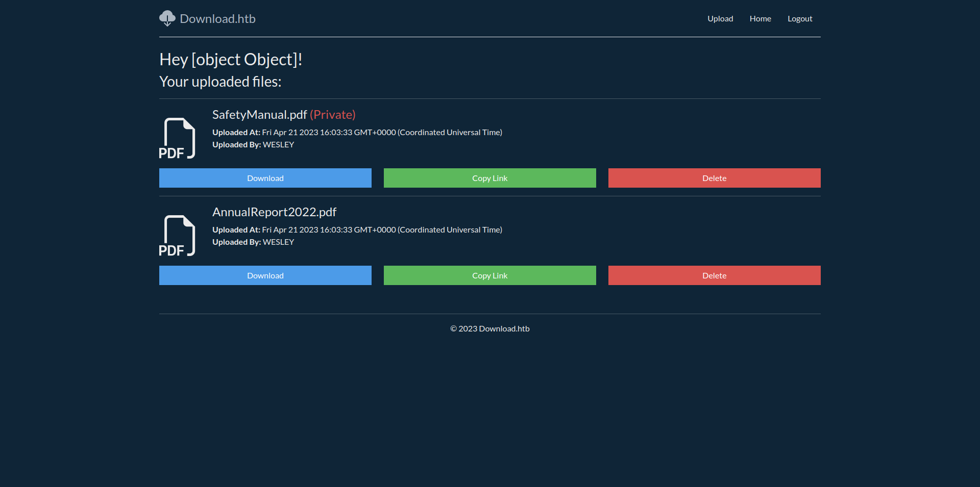Delete the AnnualReport2022.pdf file
980x487 pixels.
(x=714, y=275)
